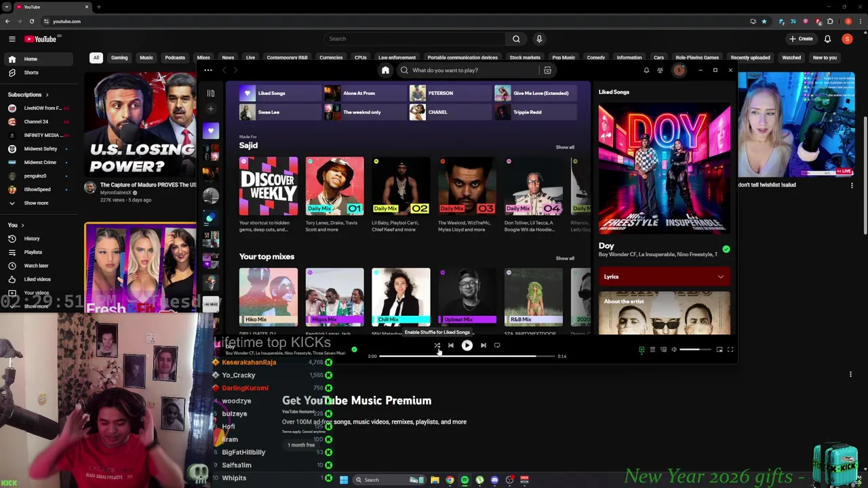The width and height of the screenshot is (868, 488).
Task: Open Spotify What's New bell icon
Action: pyautogui.click(x=646, y=70)
